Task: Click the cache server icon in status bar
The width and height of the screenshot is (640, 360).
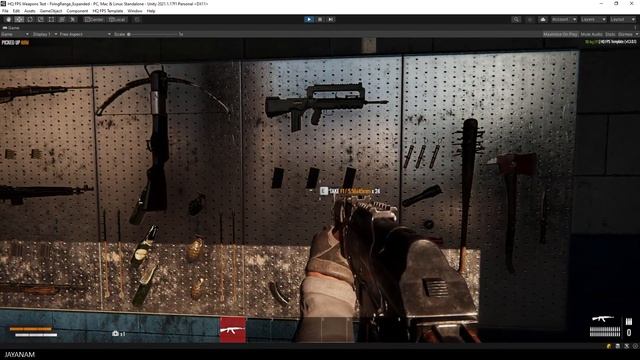Action: pos(618,346)
